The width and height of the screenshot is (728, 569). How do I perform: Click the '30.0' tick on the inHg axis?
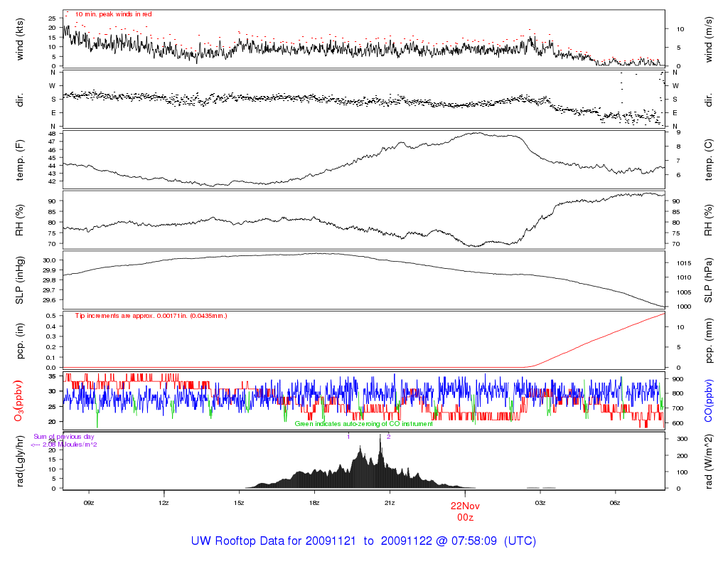[50, 260]
